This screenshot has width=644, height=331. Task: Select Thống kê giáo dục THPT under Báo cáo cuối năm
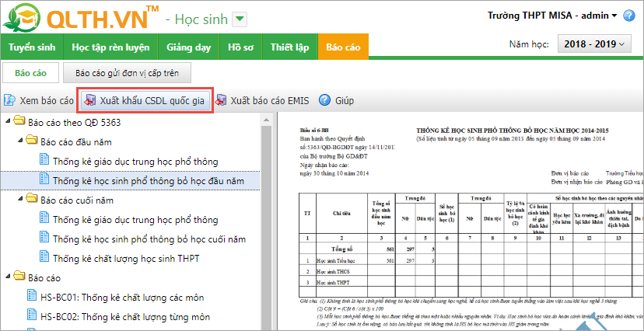pyautogui.click(x=135, y=220)
